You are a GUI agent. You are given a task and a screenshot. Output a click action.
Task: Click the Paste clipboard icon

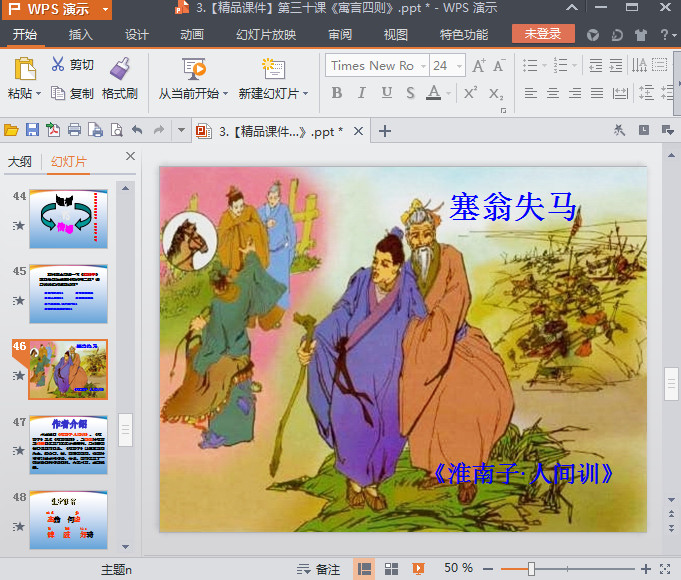[25, 69]
